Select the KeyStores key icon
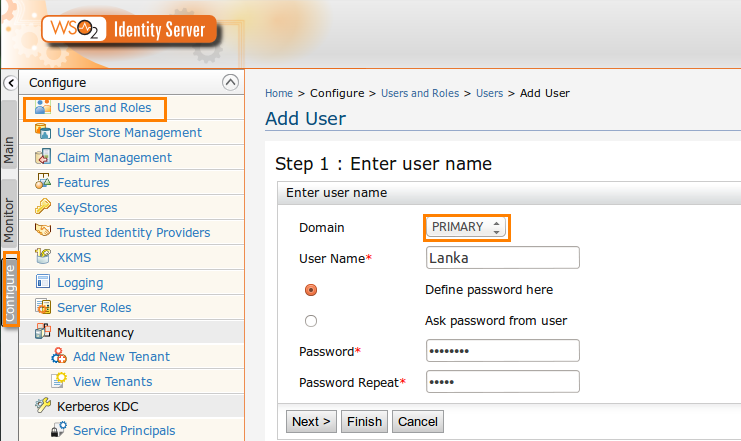This screenshot has width=741, height=441. click(43, 207)
